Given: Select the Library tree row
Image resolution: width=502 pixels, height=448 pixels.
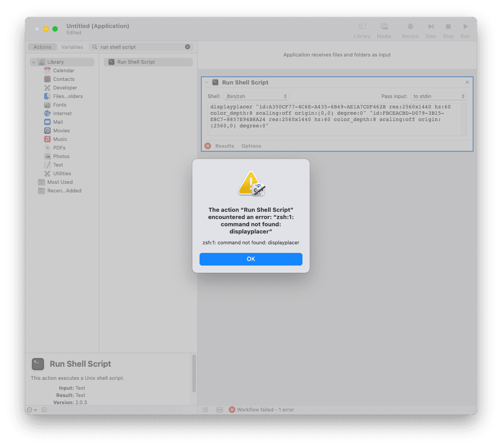Looking at the screenshot, I should (62, 62).
